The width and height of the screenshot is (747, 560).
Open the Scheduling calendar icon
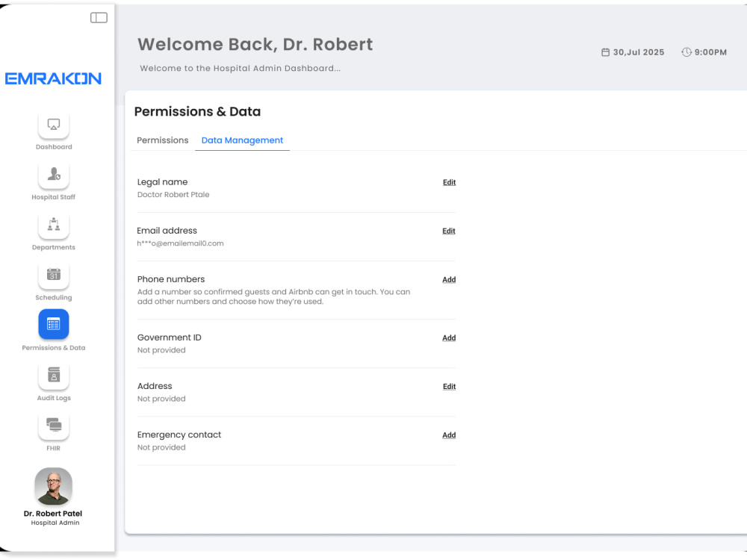click(53, 275)
